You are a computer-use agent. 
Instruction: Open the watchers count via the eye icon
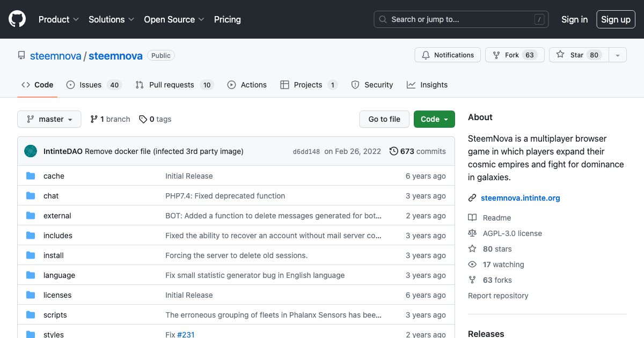(472, 264)
